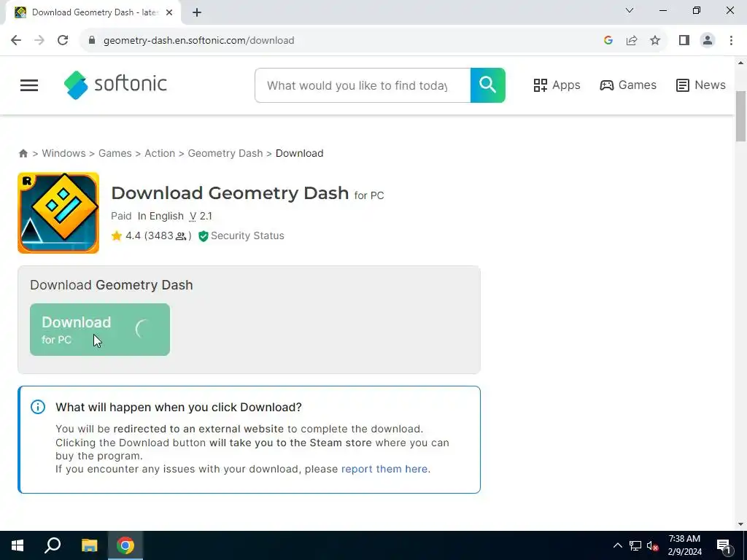The width and height of the screenshot is (747, 560).
Task: Open the Games section
Action: (x=628, y=85)
